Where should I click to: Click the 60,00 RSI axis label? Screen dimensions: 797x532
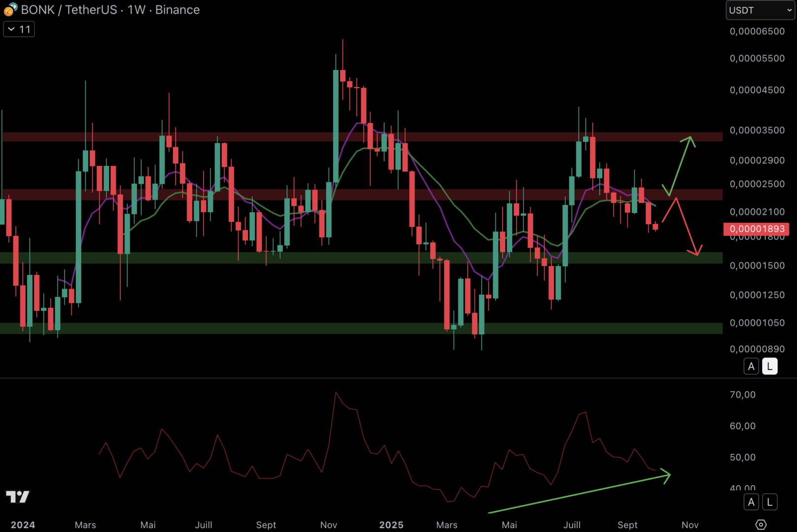pos(743,426)
